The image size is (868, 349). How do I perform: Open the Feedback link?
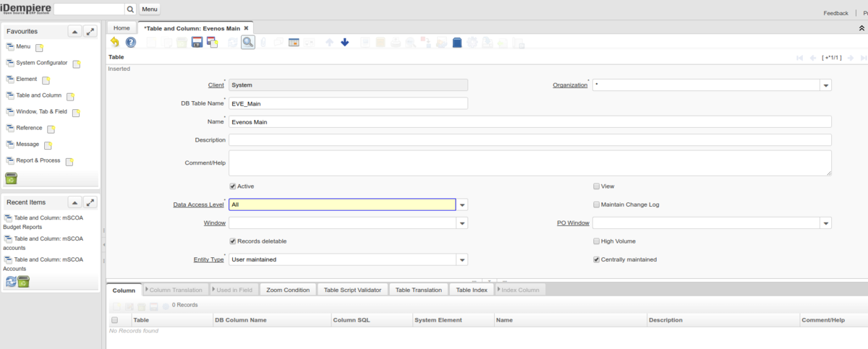point(835,13)
